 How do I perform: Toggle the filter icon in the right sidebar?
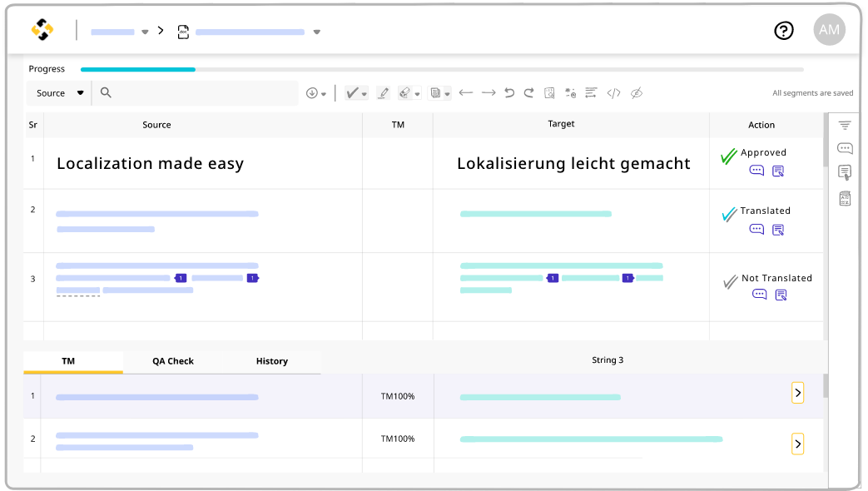click(x=845, y=123)
